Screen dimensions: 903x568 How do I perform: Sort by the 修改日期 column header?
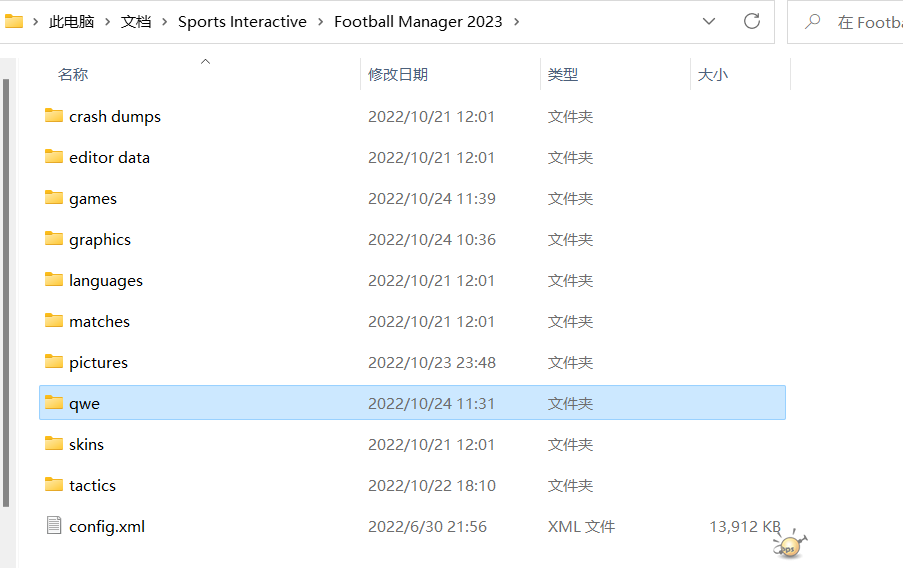point(398,74)
